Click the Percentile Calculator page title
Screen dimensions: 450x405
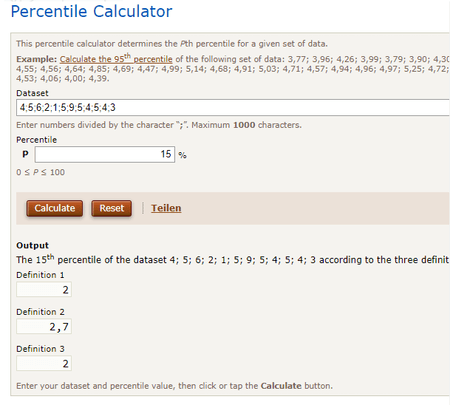pos(91,11)
